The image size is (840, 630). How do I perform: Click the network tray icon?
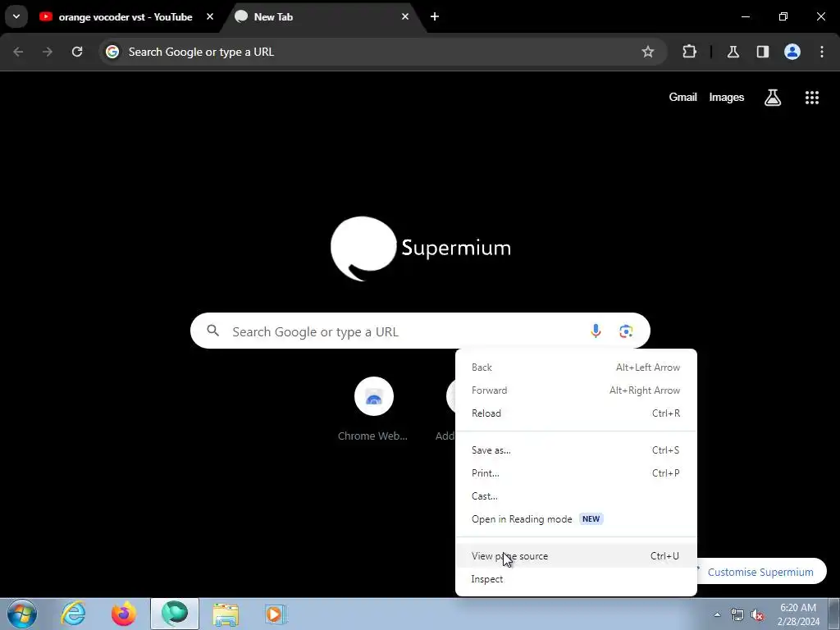point(737,614)
